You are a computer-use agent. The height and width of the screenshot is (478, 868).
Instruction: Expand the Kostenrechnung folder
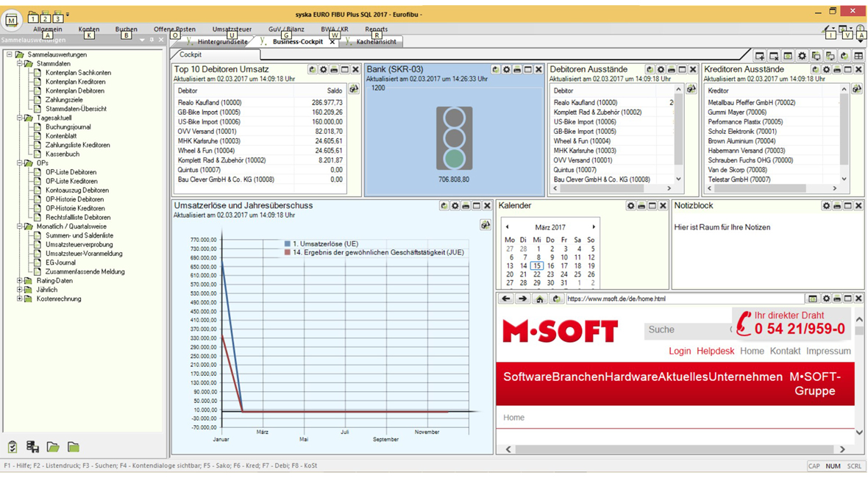[20, 299]
